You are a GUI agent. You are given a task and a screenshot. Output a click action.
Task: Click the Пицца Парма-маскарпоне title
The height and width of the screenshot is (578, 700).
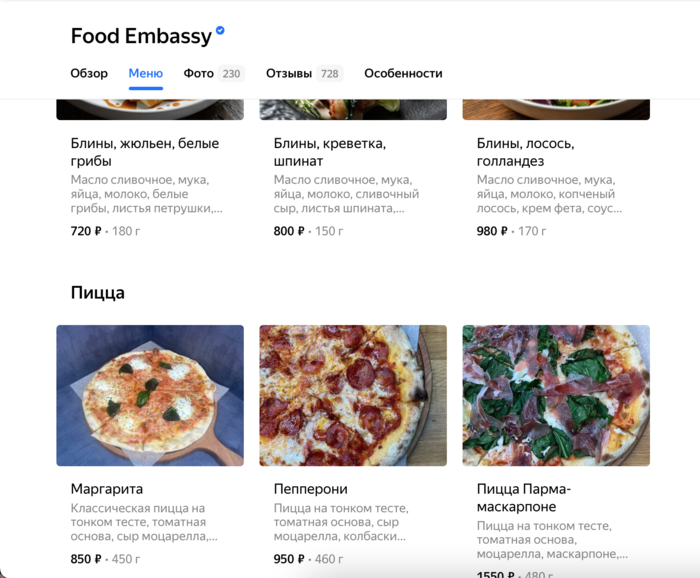point(524,498)
